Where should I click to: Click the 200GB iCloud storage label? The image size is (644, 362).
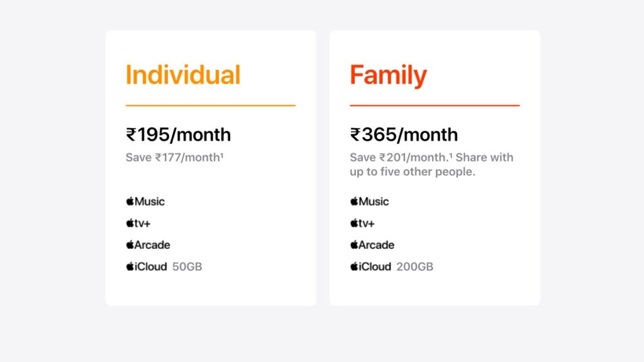click(414, 266)
